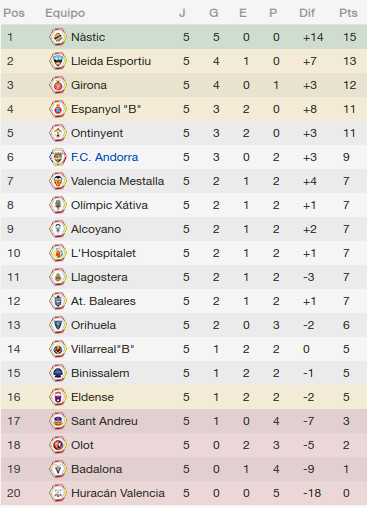Open the F.C. Andorra team link

tap(104, 157)
